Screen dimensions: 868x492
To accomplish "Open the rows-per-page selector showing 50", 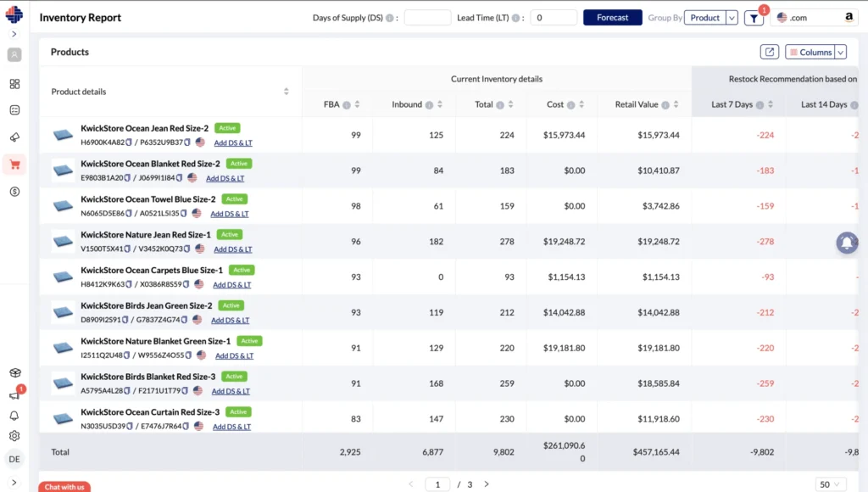I will [x=829, y=484].
